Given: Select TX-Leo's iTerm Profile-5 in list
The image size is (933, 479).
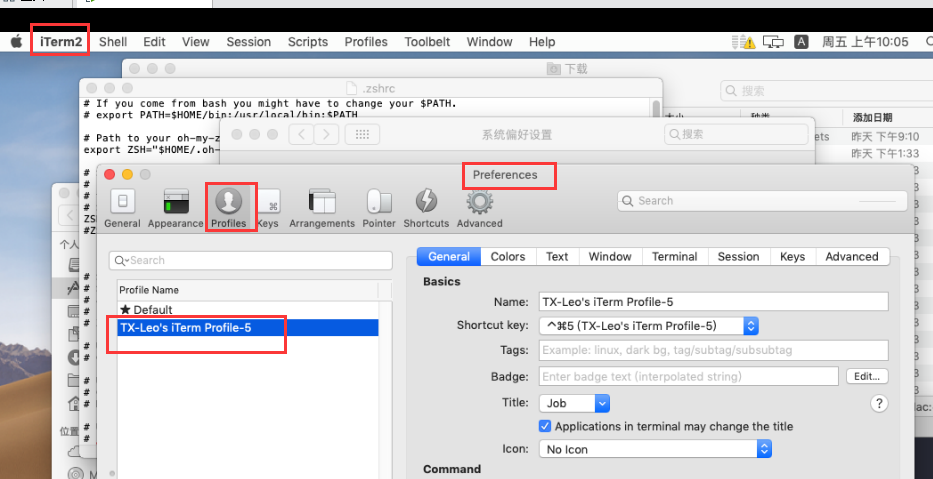Looking at the screenshot, I should point(248,327).
